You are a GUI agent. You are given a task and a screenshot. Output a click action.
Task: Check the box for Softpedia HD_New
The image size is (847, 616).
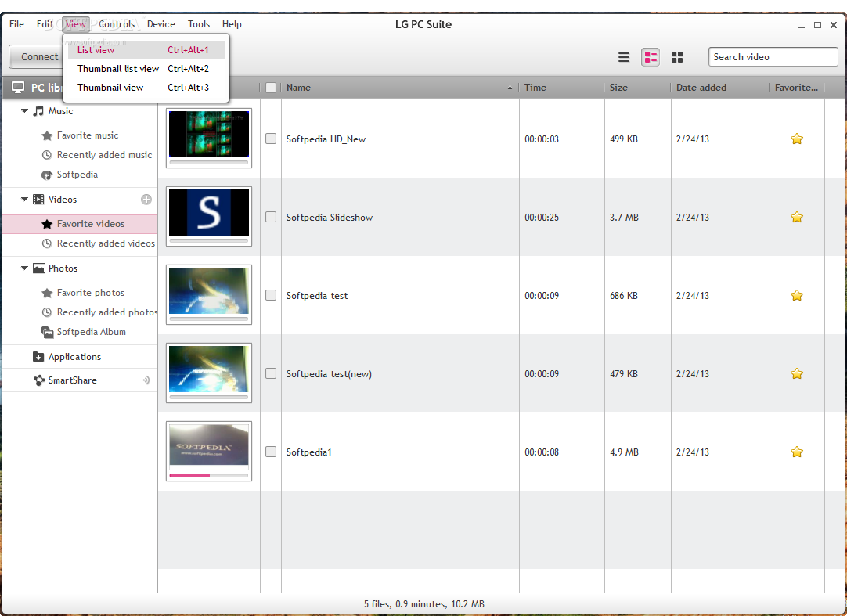(271, 139)
